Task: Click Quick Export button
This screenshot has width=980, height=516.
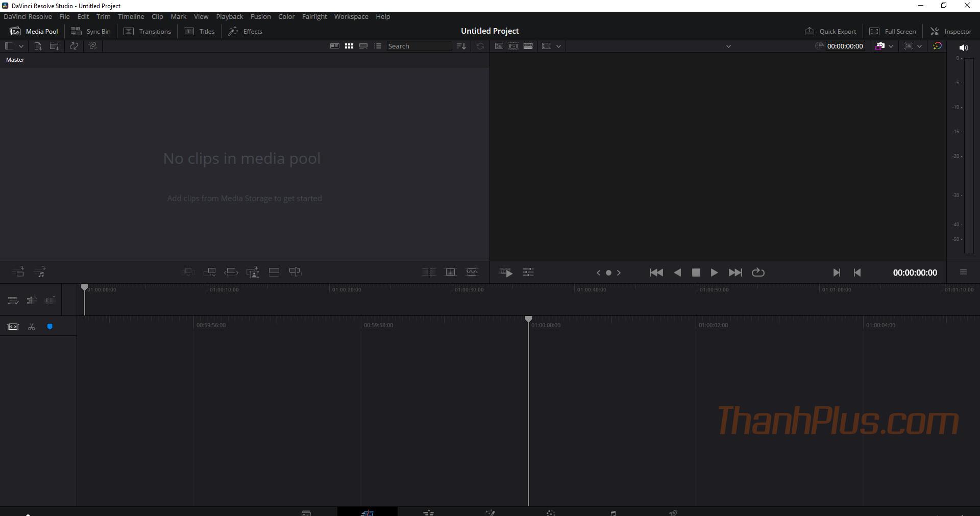Action: click(830, 31)
